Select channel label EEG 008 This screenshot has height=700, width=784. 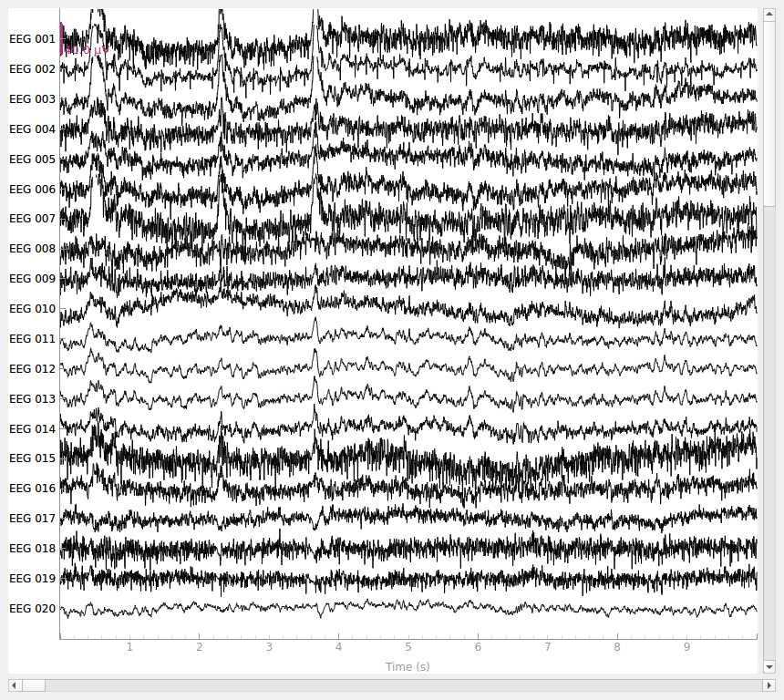pos(33,249)
